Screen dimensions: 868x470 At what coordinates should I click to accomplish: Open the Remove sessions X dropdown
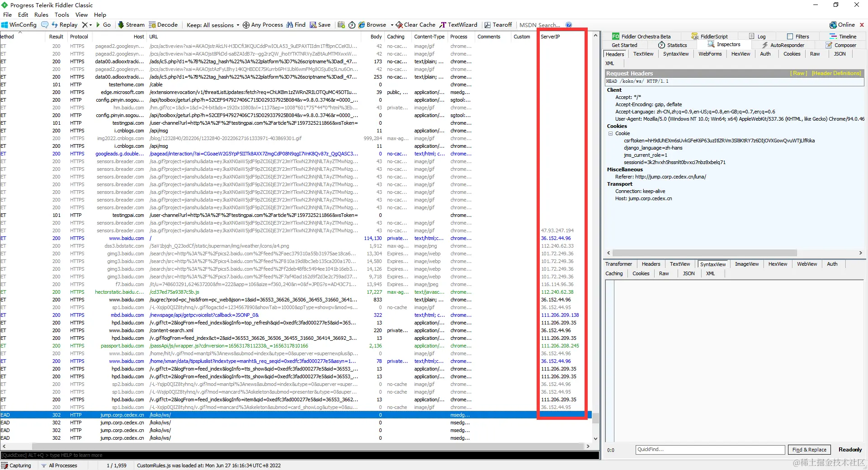pos(86,25)
